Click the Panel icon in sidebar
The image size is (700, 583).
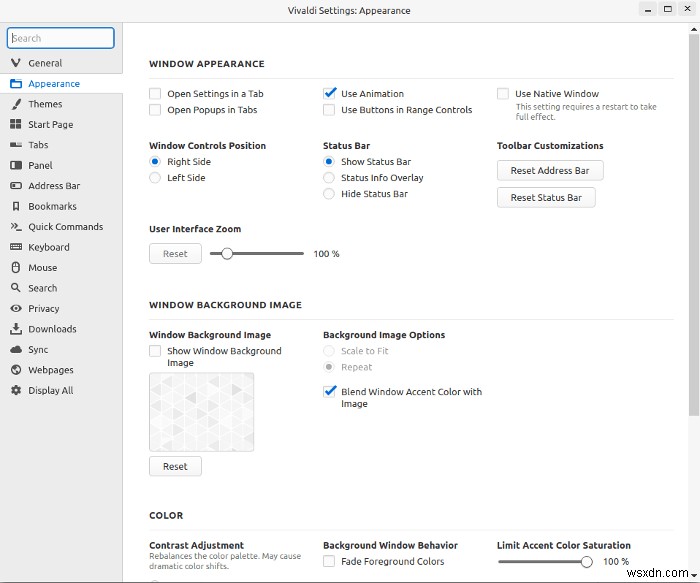click(x=16, y=165)
